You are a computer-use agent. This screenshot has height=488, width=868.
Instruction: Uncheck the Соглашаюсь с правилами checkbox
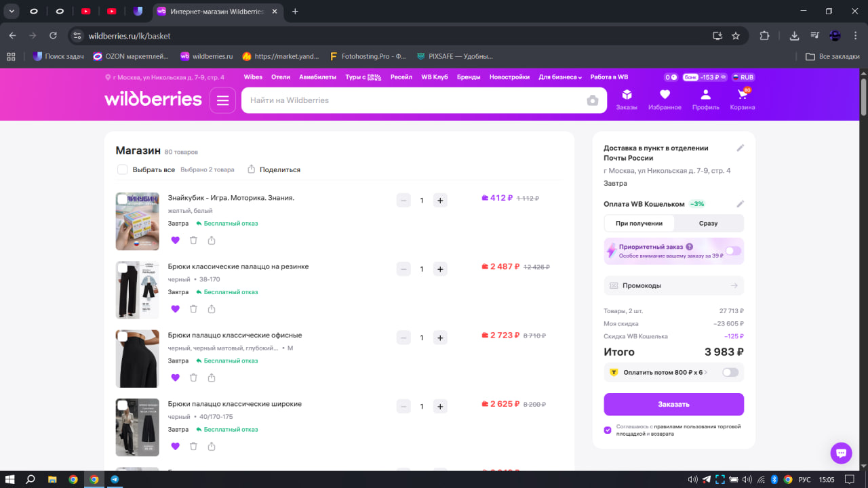coord(608,430)
